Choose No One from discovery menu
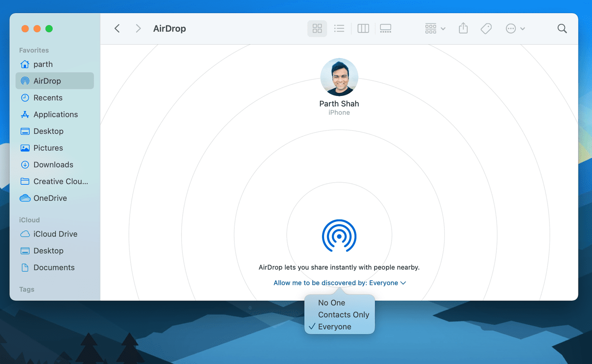The height and width of the screenshot is (364, 592). point(339,303)
